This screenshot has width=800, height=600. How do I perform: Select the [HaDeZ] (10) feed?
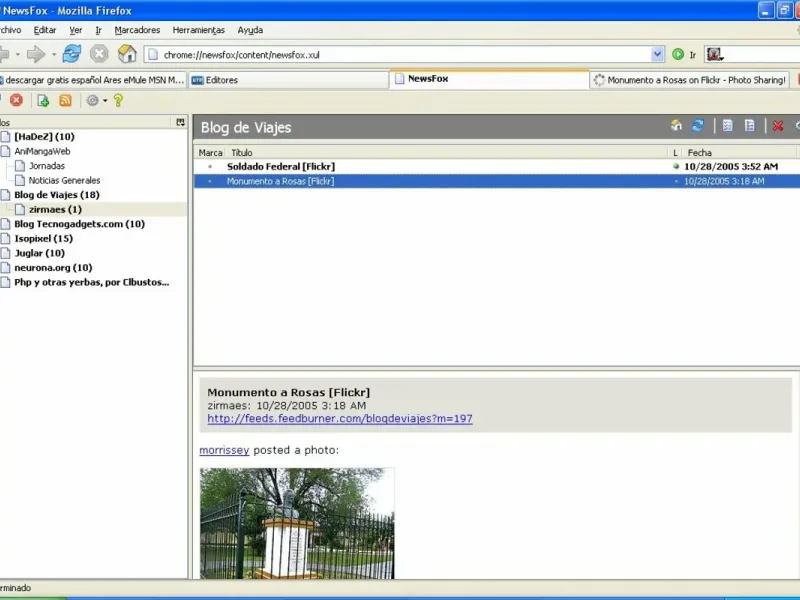coord(44,137)
